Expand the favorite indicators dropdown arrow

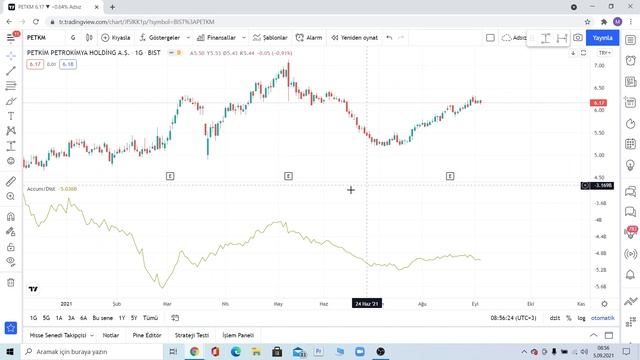coord(188,38)
